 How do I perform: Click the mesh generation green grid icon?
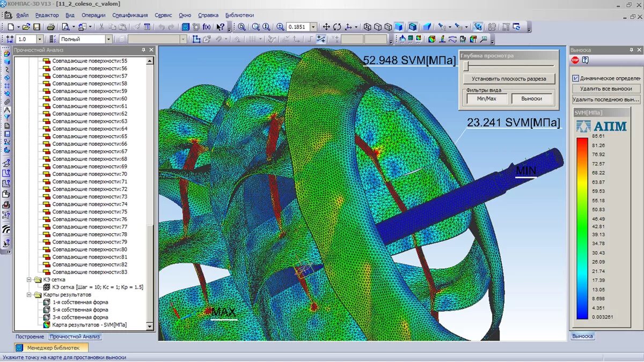pyautogui.click(x=410, y=39)
